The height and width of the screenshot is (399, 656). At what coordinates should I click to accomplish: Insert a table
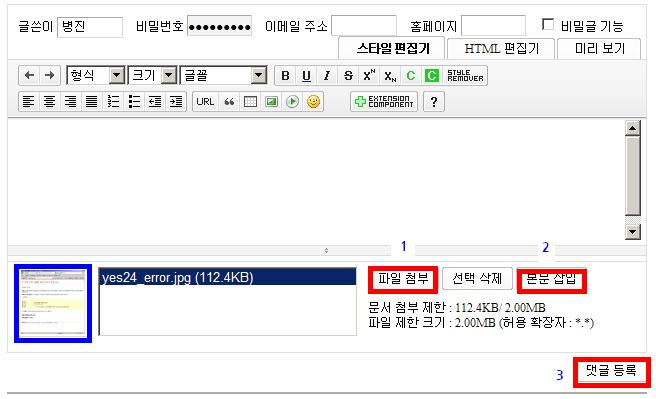pos(250,102)
